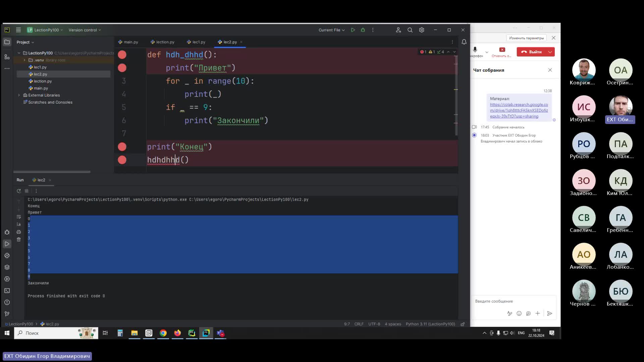Screen dimensions: 644x362
Task: Open microphone options chevron in Teams
Action: 487,52
